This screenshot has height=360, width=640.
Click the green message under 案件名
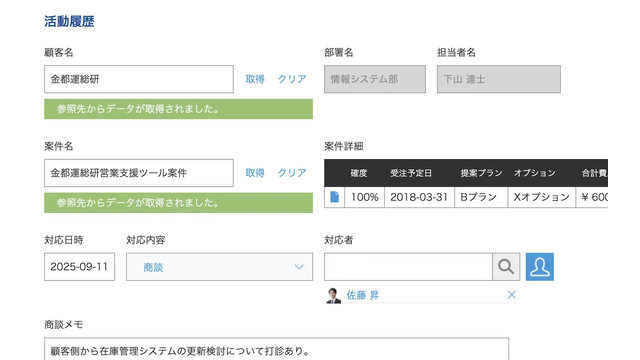click(178, 203)
